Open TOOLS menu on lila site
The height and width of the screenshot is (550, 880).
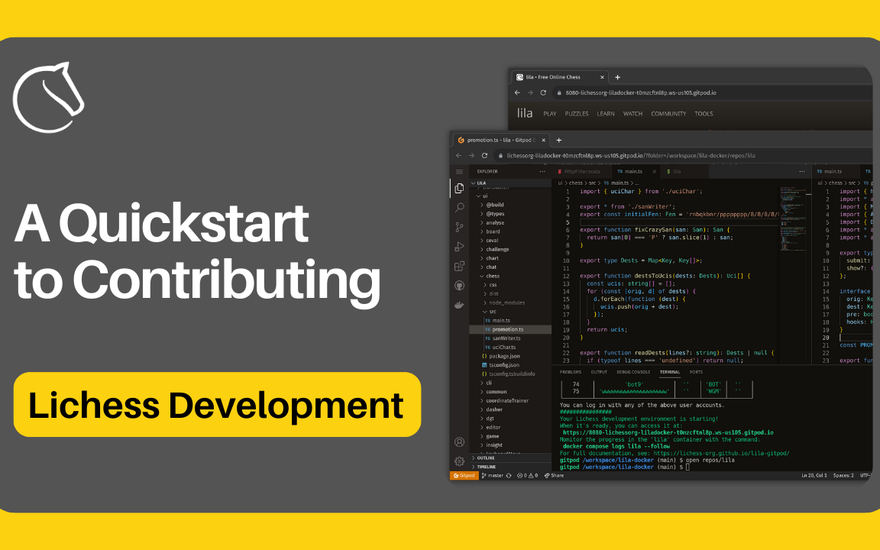[704, 114]
